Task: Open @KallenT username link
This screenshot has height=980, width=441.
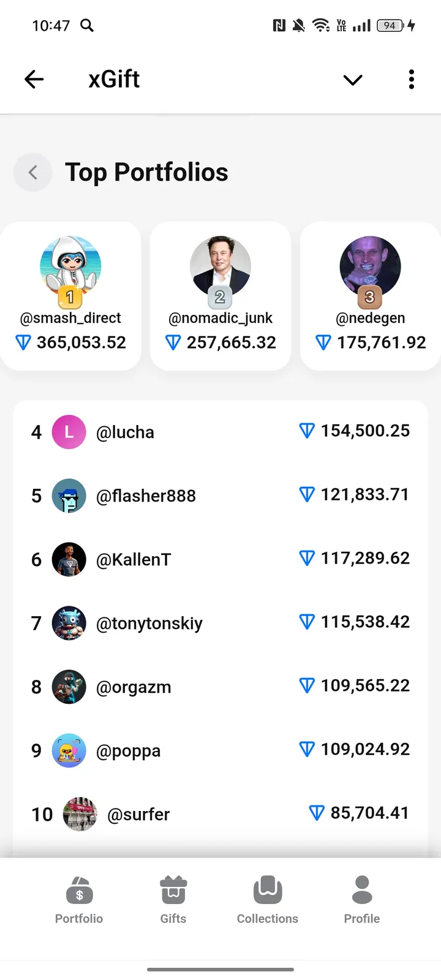Action: 134,560
